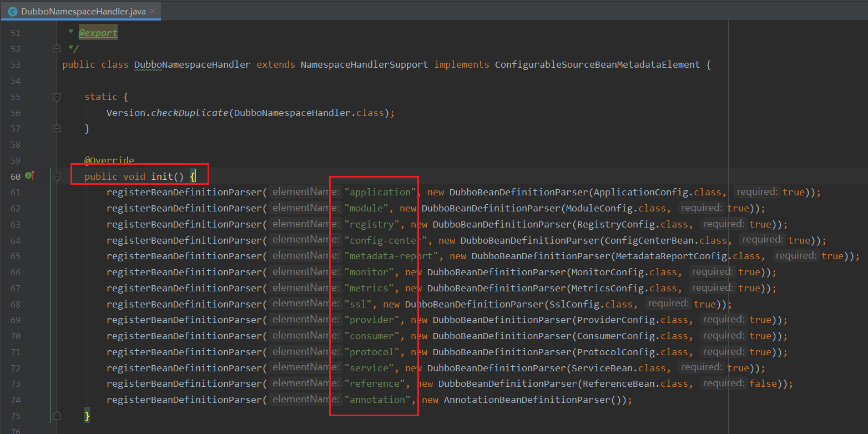Click the "monitor" string on line 66

coord(369,272)
